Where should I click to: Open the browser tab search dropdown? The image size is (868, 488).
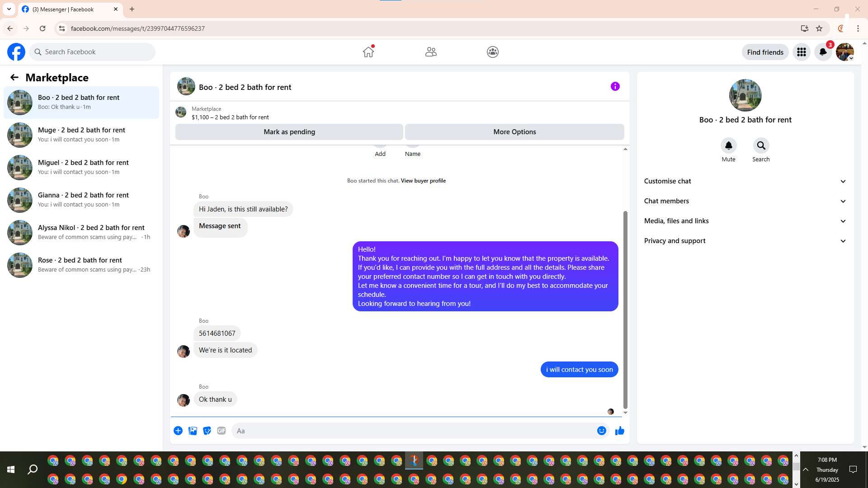click(x=9, y=9)
